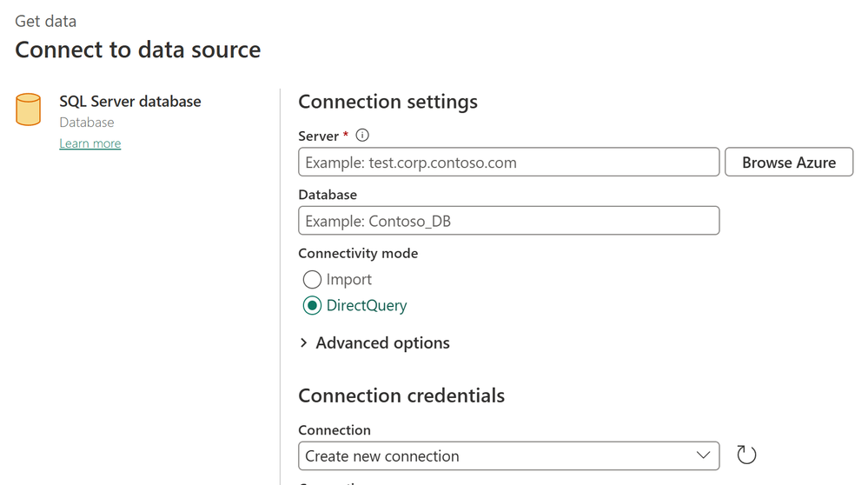The width and height of the screenshot is (868, 485).
Task: Click the Get data breadcrumb text
Action: (x=45, y=21)
